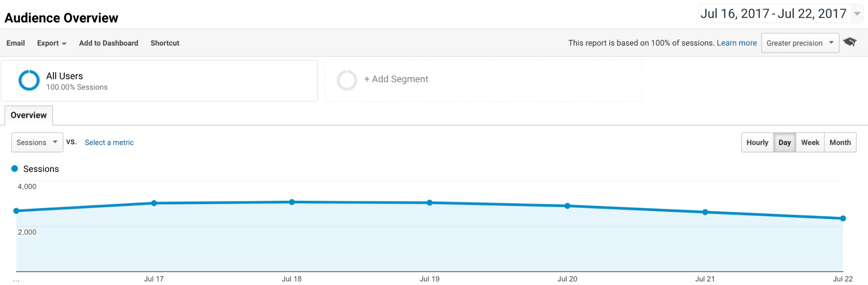The width and height of the screenshot is (868, 285).
Task: Switch chart to Hourly view
Action: click(757, 142)
